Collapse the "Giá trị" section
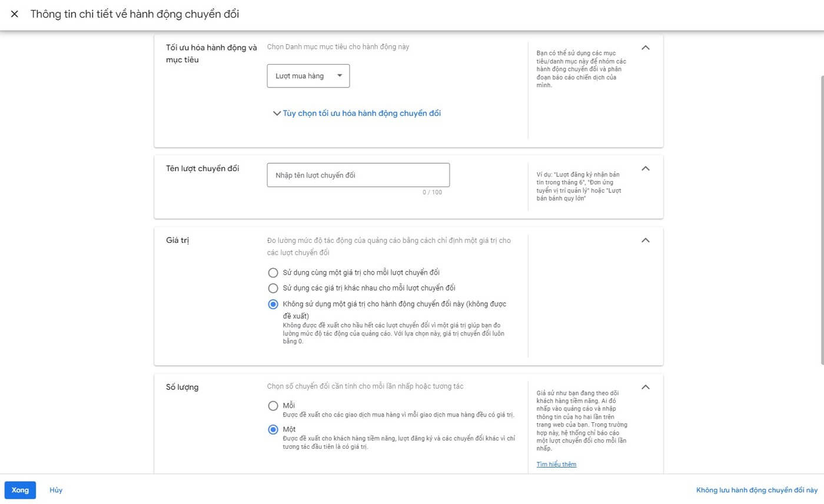 645,240
